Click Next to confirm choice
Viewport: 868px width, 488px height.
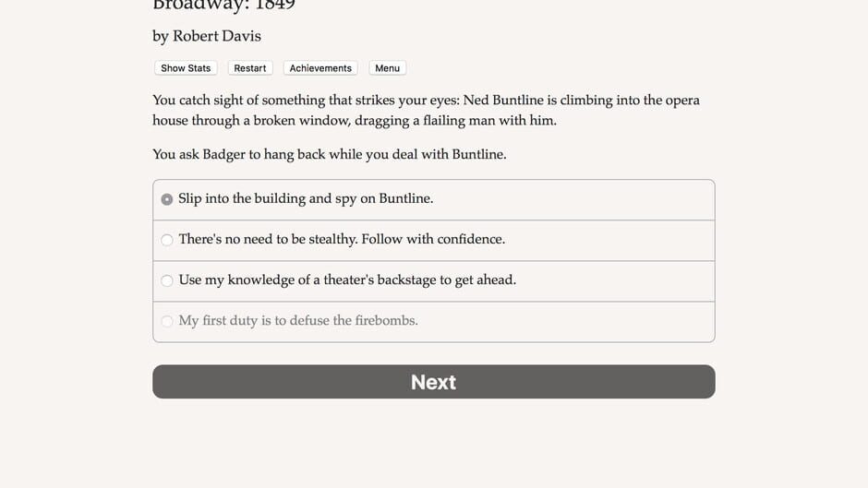(433, 382)
